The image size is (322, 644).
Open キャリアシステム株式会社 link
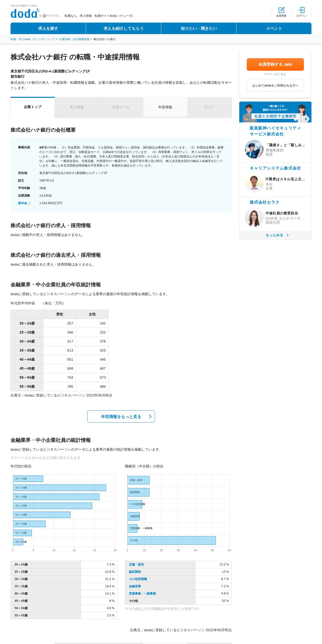click(275, 168)
